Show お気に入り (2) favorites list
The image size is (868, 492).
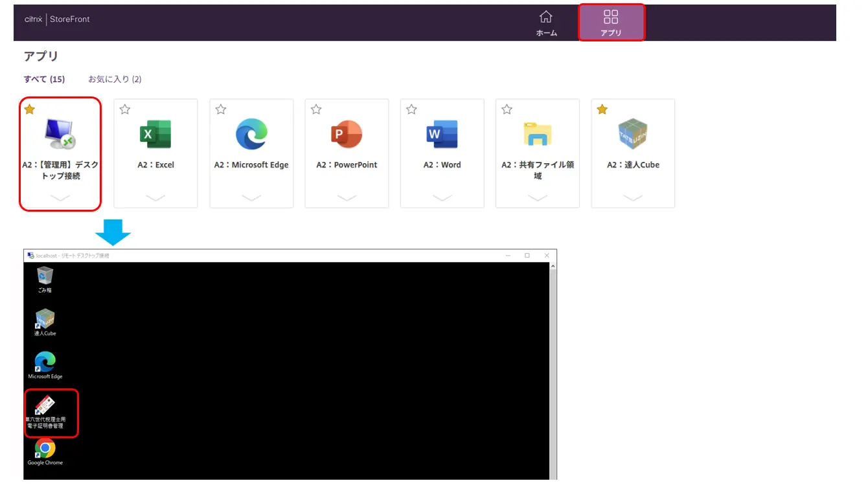[115, 79]
